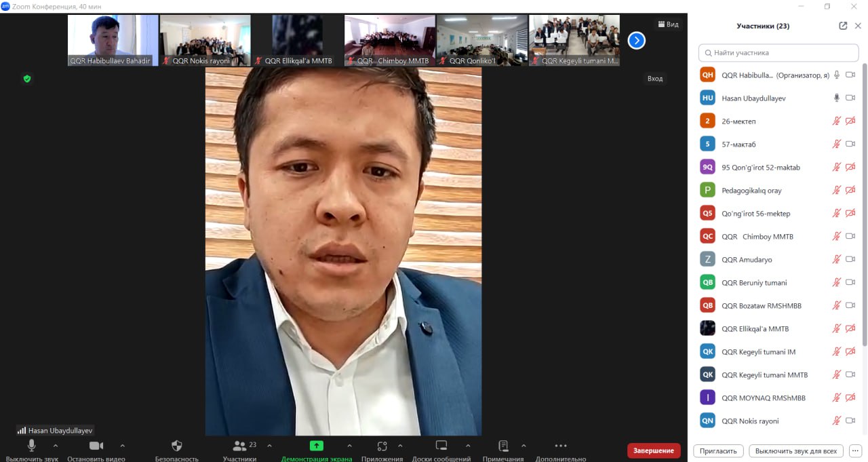Click the green encryption shield icon
Screen dimensions: 868x462
click(27, 79)
